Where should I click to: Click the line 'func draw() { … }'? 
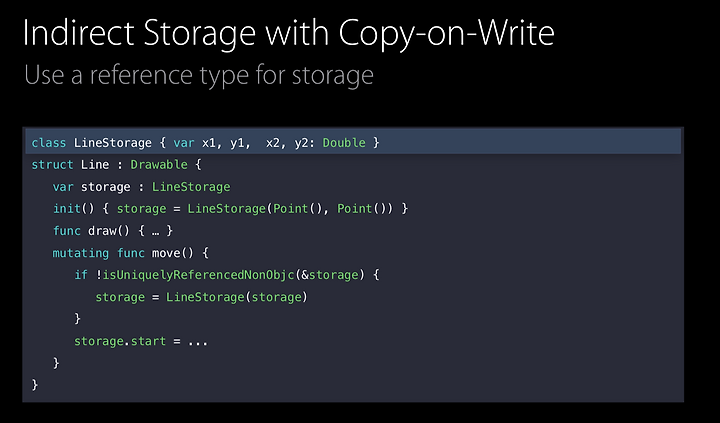tap(113, 231)
